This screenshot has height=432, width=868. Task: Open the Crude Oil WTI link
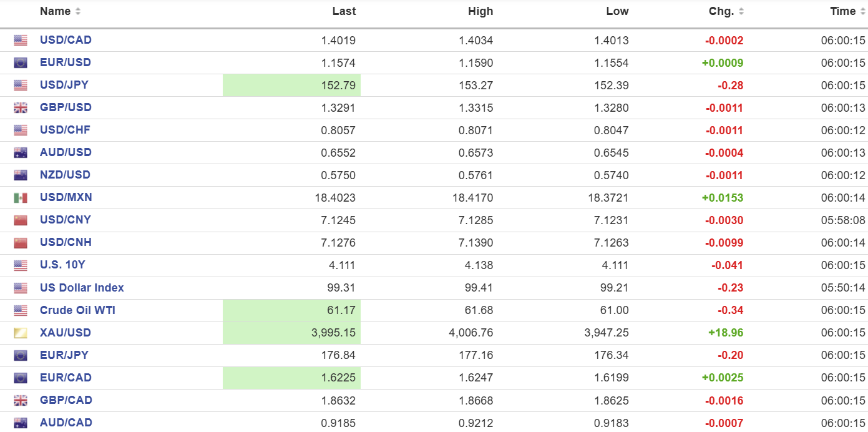77,310
